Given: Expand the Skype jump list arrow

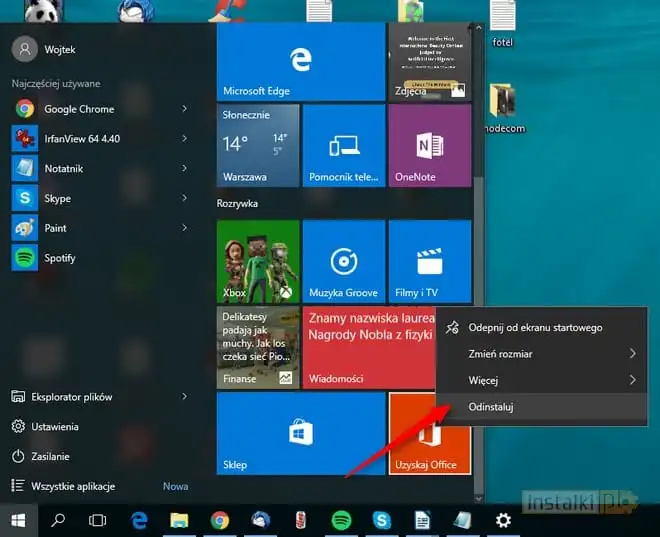Looking at the screenshot, I should point(185,199).
